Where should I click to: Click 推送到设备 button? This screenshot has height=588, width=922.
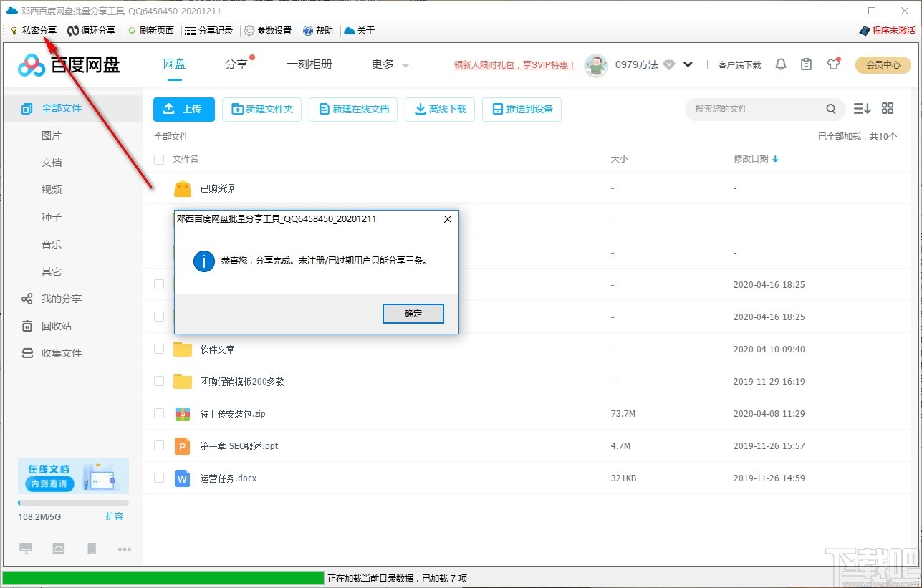coord(522,109)
